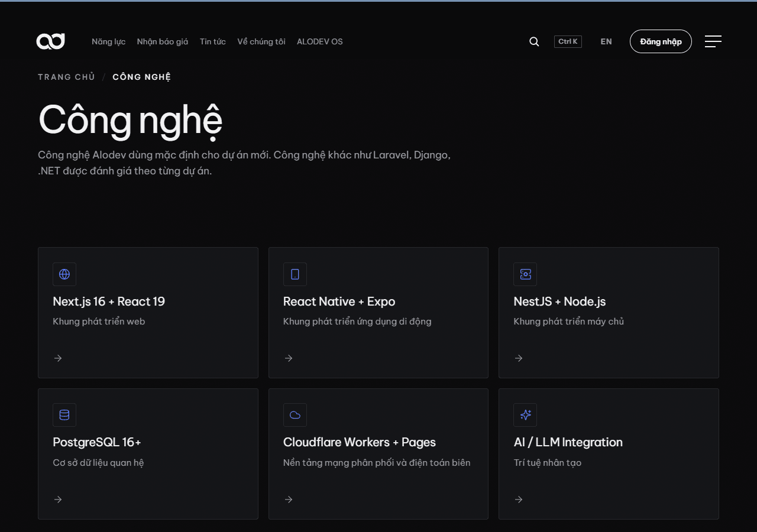Go to Nhận báo giá

pos(163,41)
